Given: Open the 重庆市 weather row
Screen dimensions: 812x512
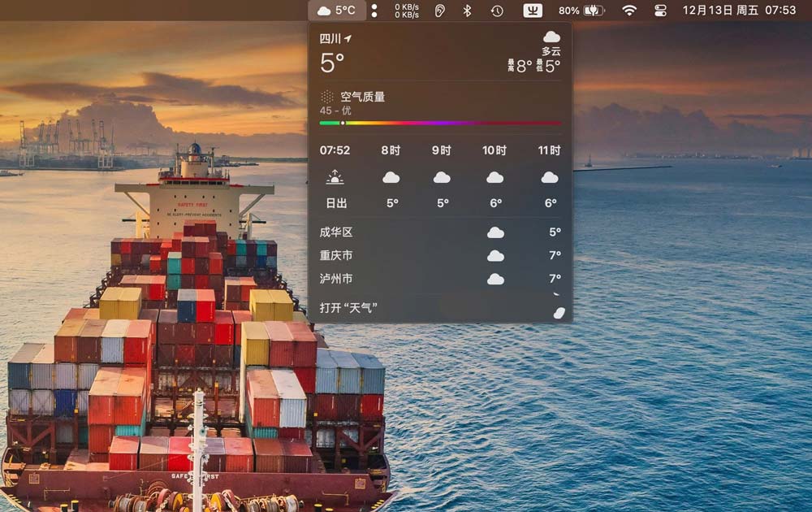Looking at the screenshot, I should (439, 255).
